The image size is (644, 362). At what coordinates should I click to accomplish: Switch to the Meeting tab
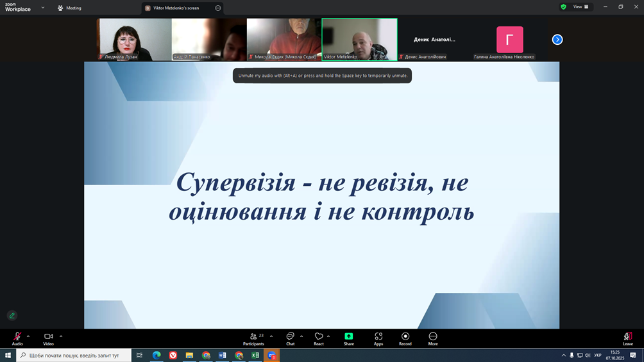[69, 8]
